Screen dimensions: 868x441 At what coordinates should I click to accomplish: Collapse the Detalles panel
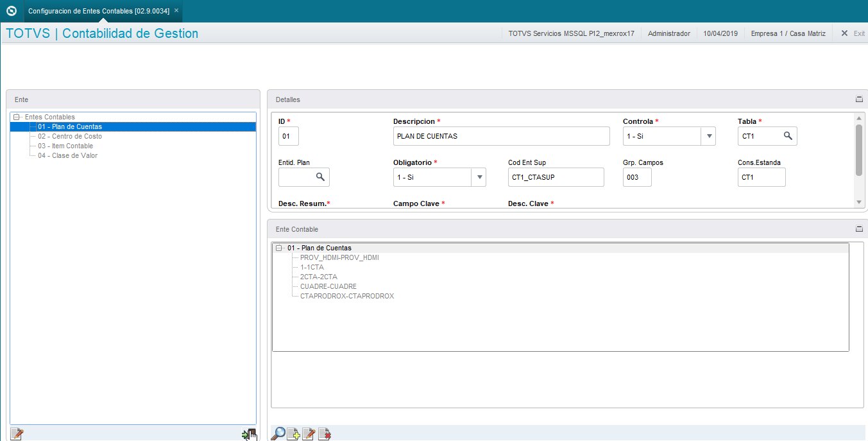click(859, 99)
